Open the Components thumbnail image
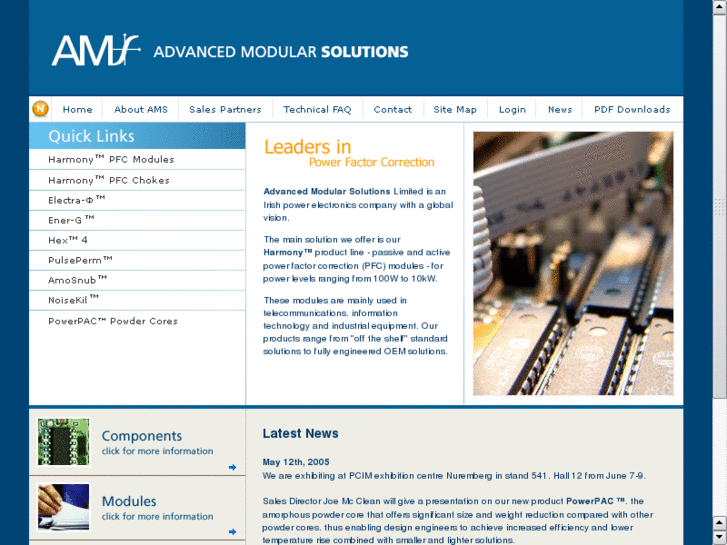This screenshot has width=727, height=545. (x=64, y=442)
